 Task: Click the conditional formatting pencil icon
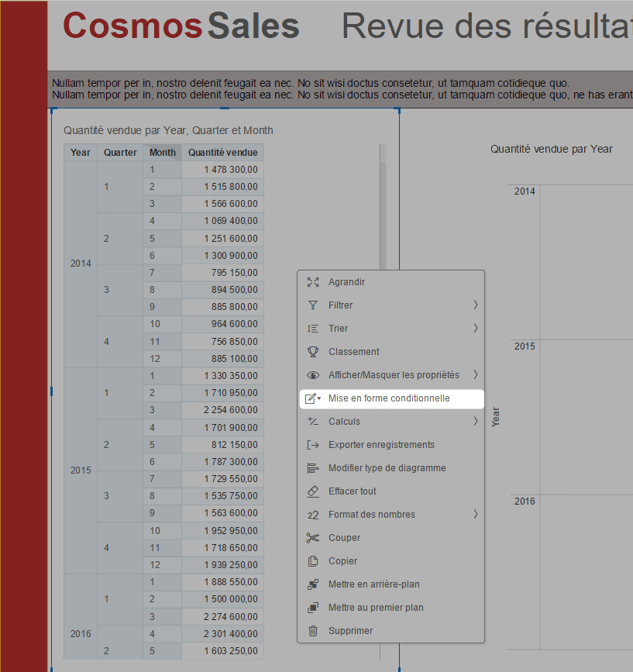(313, 398)
